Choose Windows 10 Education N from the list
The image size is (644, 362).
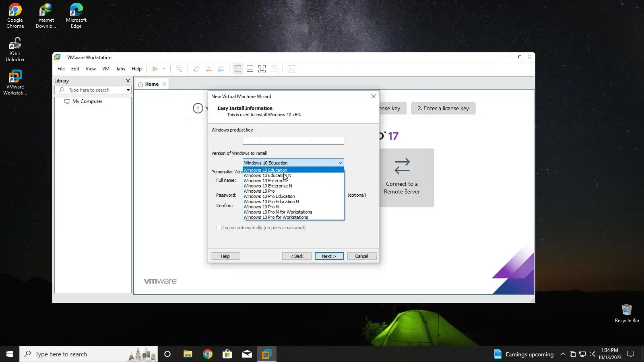click(x=293, y=175)
